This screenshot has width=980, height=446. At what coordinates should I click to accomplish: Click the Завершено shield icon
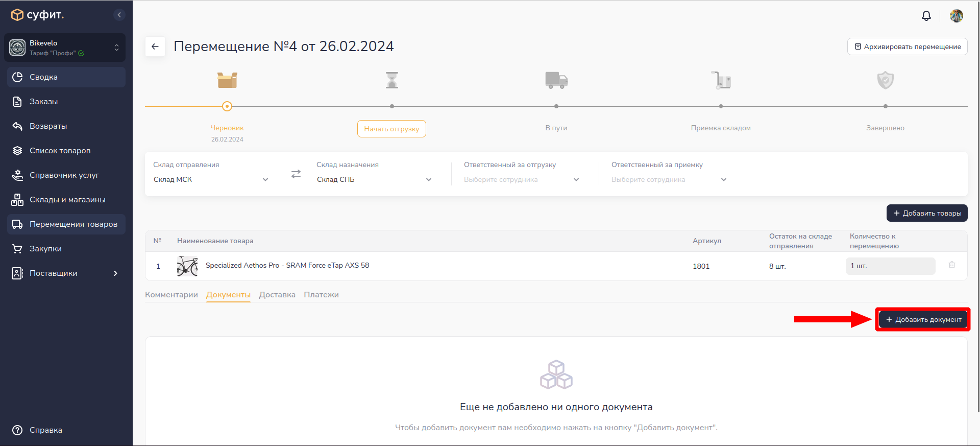[886, 80]
